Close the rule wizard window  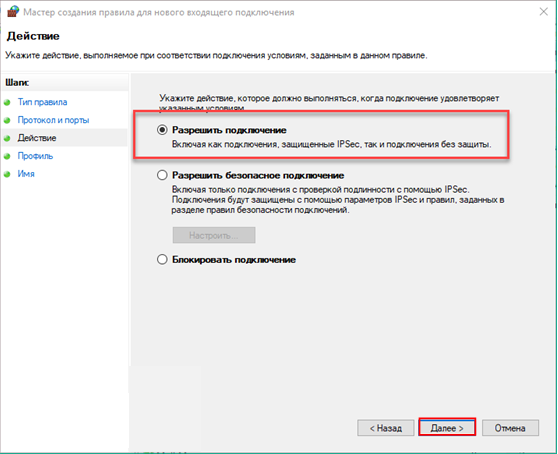point(543,12)
